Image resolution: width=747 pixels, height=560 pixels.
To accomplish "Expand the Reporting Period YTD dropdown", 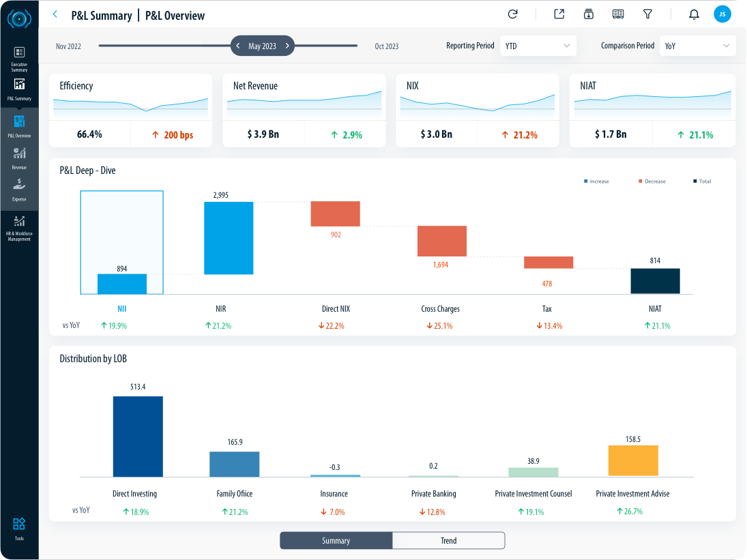I will click(538, 46).
